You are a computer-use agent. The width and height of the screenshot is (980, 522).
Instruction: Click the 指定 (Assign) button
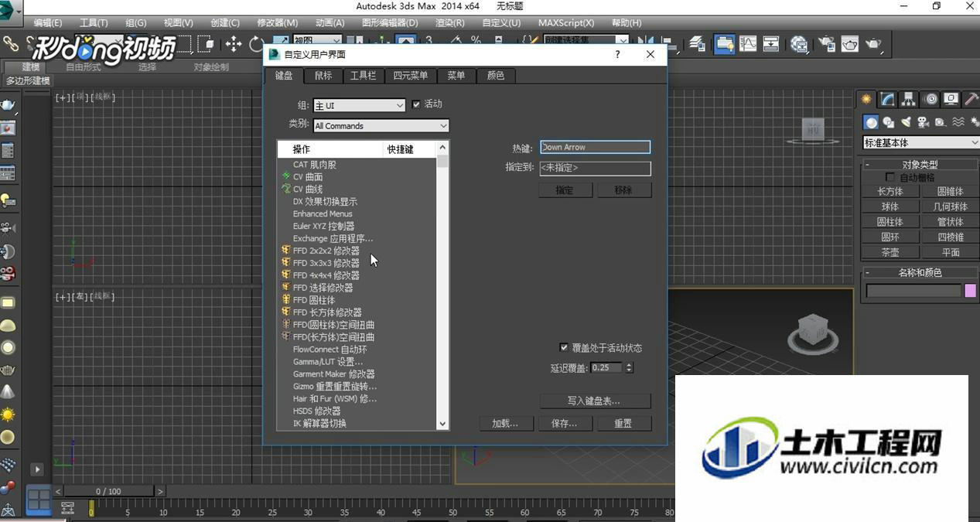click(x=565, y=190)
